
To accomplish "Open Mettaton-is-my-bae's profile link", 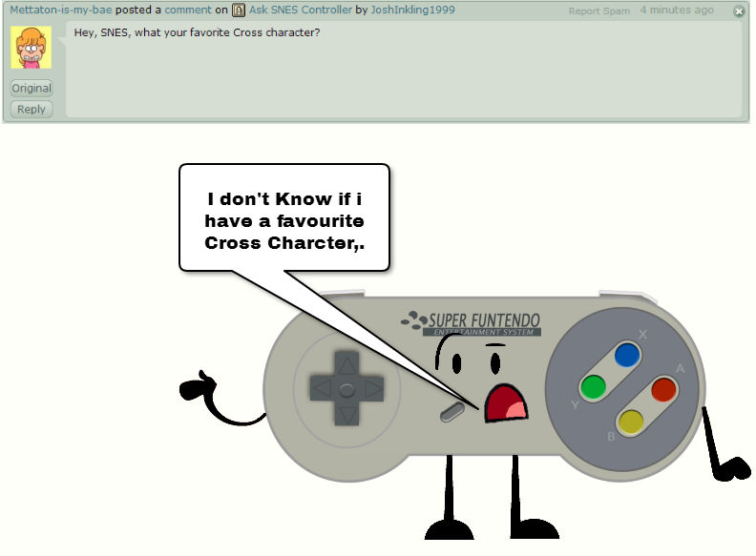I will point(61,10).
